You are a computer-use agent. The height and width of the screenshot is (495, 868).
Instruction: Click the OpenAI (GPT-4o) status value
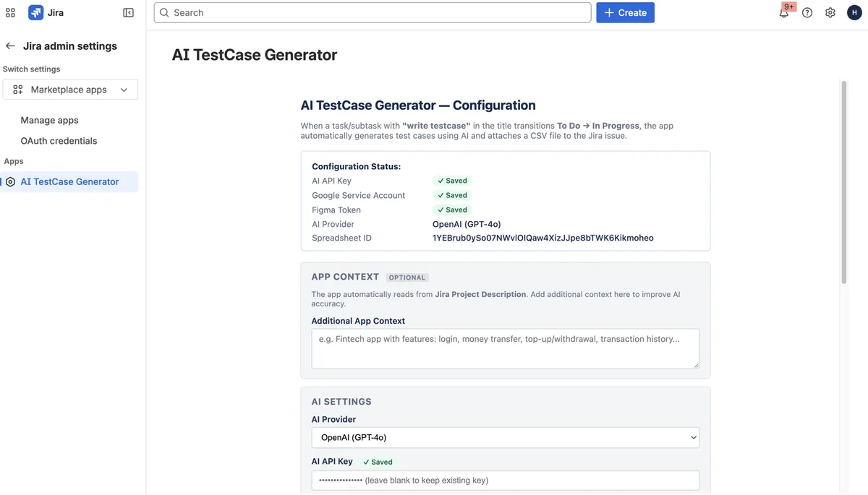coord(467,224)
